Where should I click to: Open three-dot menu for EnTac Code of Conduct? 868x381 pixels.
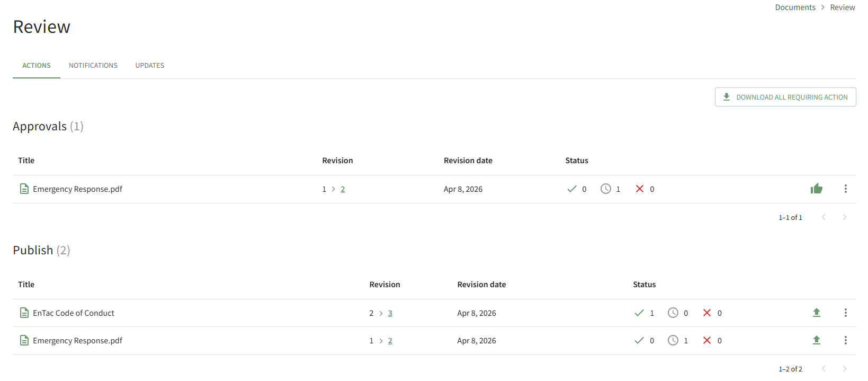[x=845, y=313]
